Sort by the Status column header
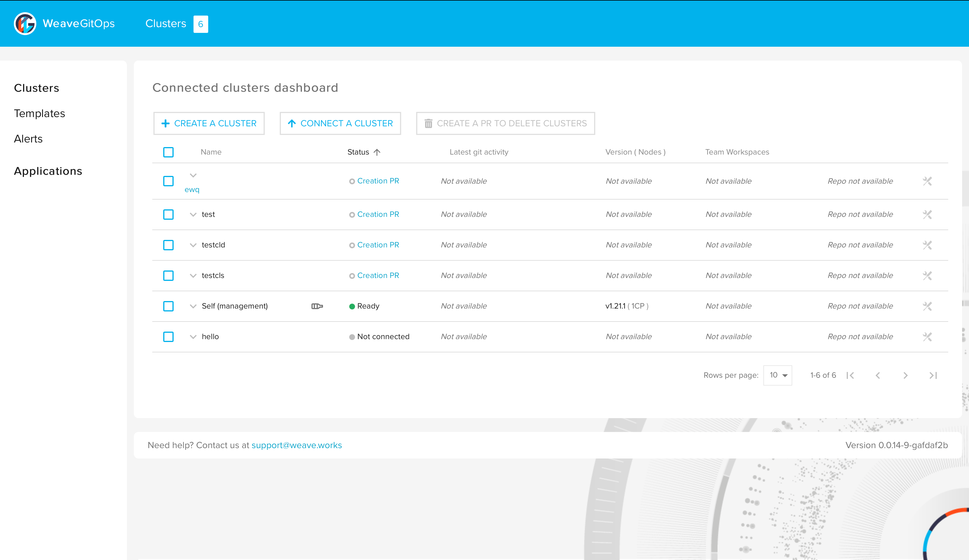This screenshot has width=969, height=560. click(x=358, y=152)
